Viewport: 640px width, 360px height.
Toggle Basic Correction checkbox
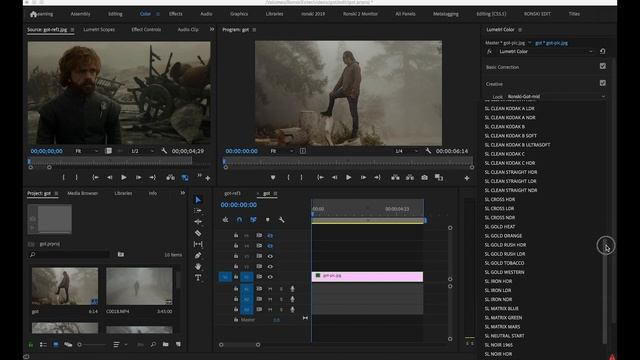[x=603, y=66]
